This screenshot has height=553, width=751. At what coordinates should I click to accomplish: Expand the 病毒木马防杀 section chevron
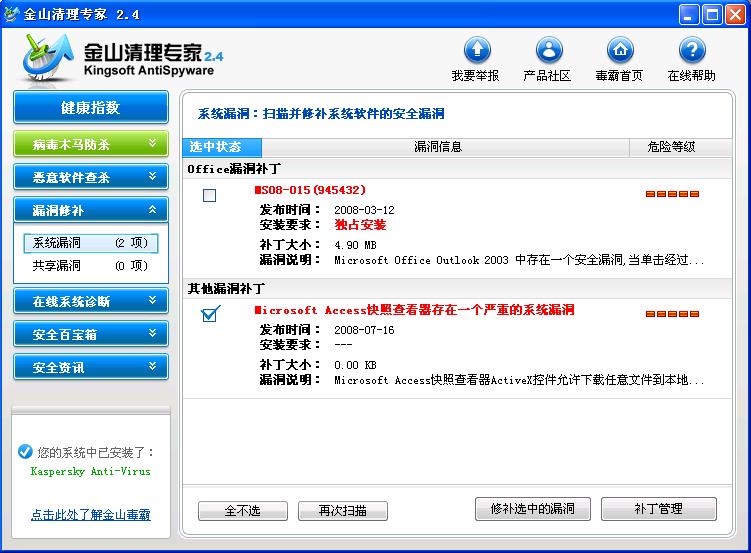(152, 143)
